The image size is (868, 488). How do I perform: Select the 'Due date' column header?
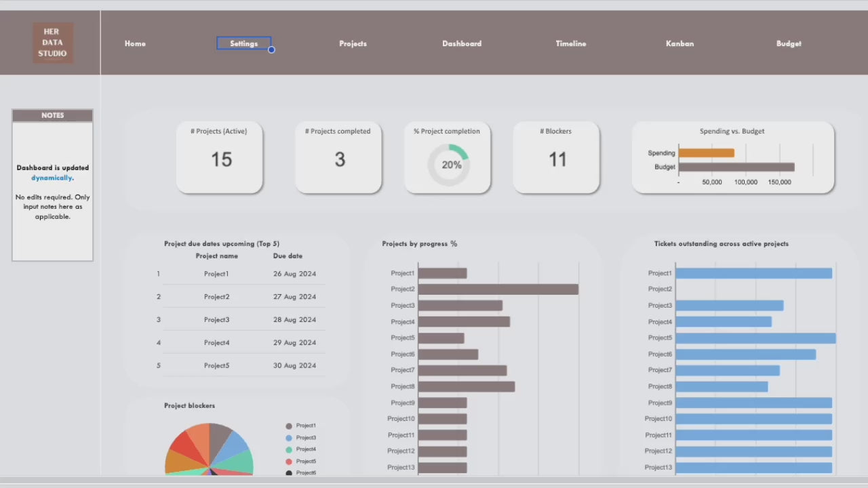point(288,256)
